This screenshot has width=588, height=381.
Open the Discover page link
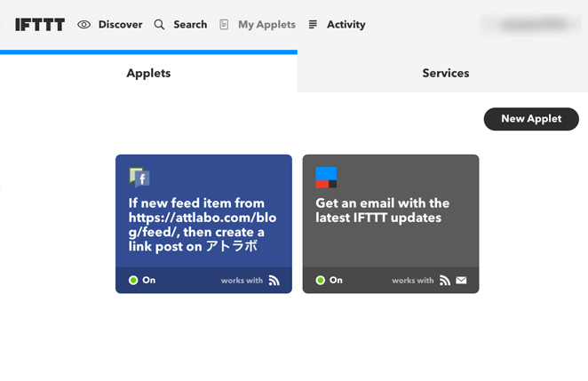click(121, 25)
